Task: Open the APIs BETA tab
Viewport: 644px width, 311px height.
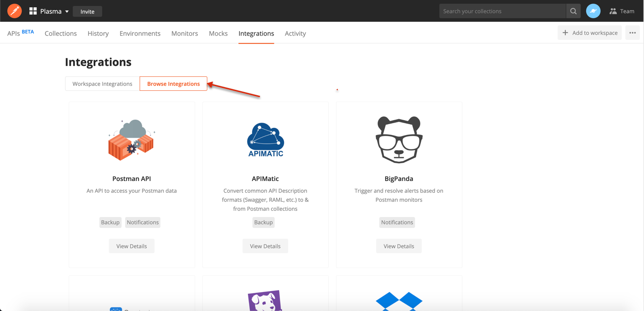Action: point(21,33)
